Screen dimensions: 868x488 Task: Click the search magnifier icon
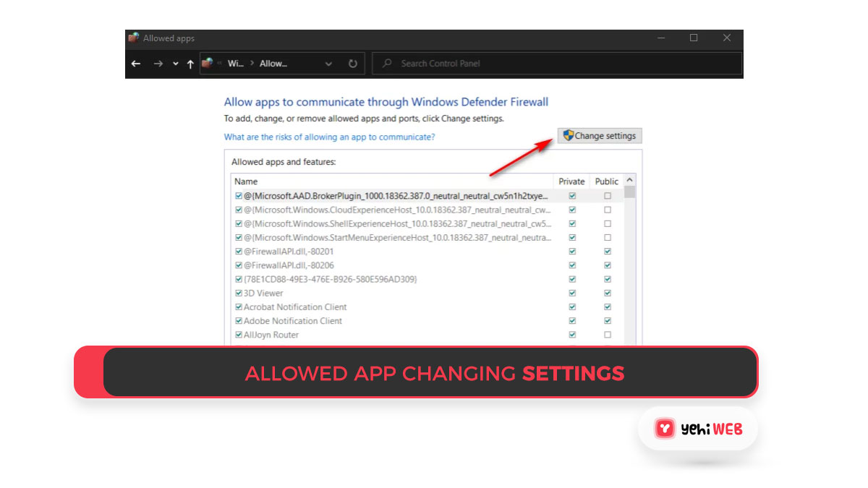pos(388,64)
